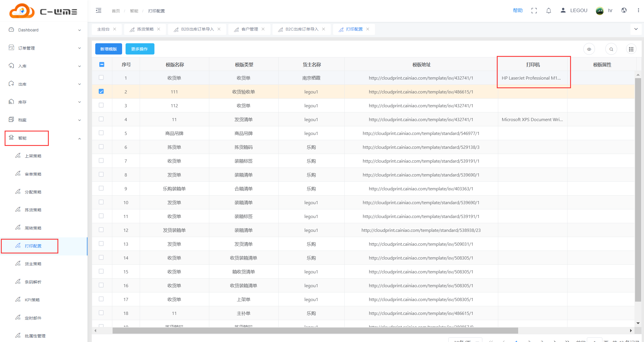Image resolution: width=644 pixels, height=342 pixels.
Task: Open 货主策略 in sidebar
Action: pyautogui.click(x=33, y=264)
